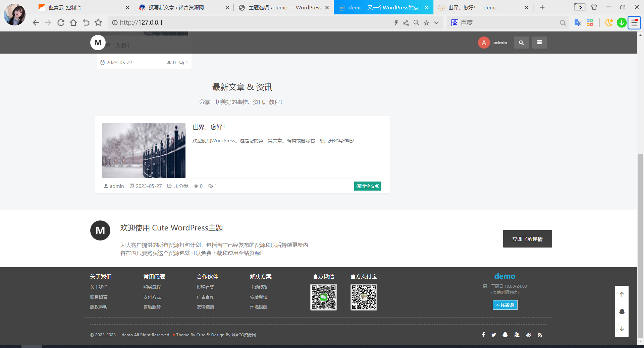Click the back-to-top up arrow
644x348 pixels.
[x=622, y=294]
